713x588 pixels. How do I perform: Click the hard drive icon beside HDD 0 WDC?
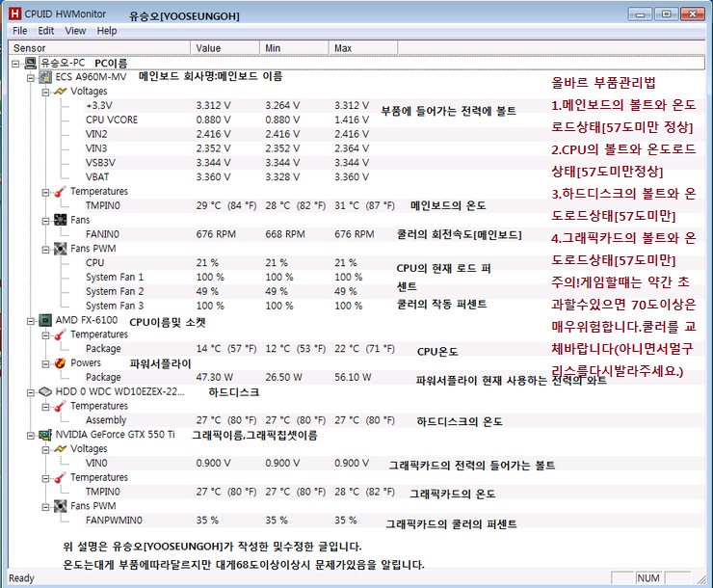45,391
